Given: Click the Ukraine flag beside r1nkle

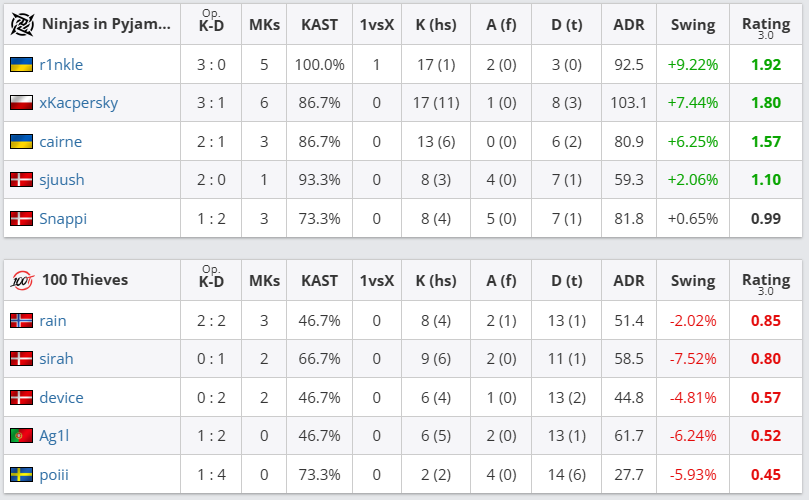Looking at the screenshot, I should click(21, 64).
